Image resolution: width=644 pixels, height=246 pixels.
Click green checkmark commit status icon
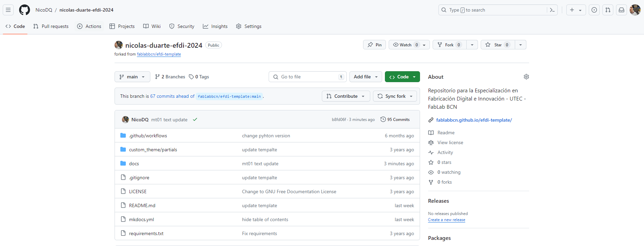point(195,120)
